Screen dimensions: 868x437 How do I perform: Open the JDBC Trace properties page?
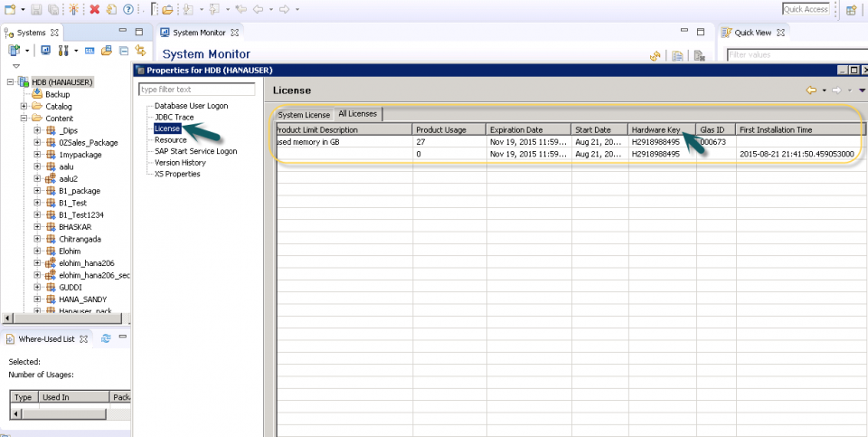(x=174, y=117)
